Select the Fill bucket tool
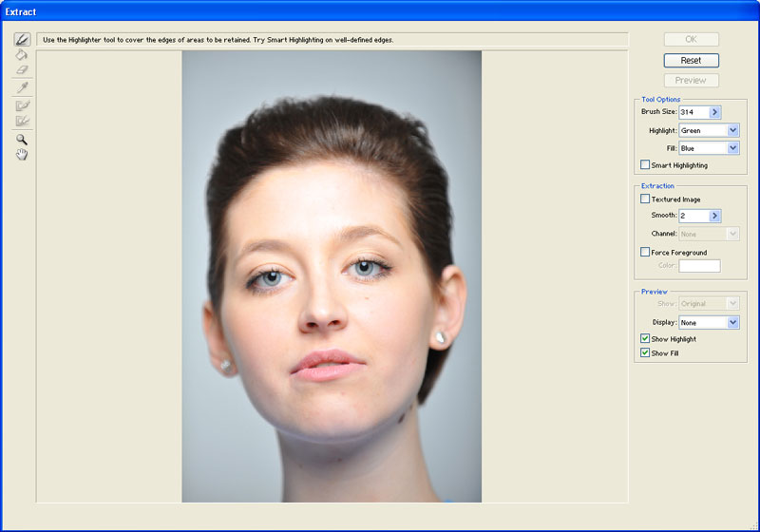The image size is (760, 532). [x=22, y=55]
